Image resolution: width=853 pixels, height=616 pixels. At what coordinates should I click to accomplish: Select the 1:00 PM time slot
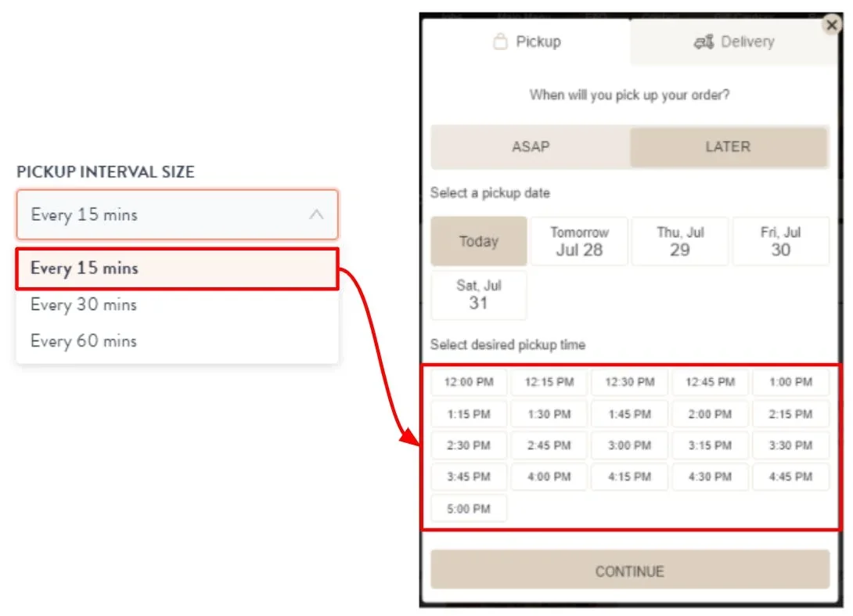click(791, 382)
